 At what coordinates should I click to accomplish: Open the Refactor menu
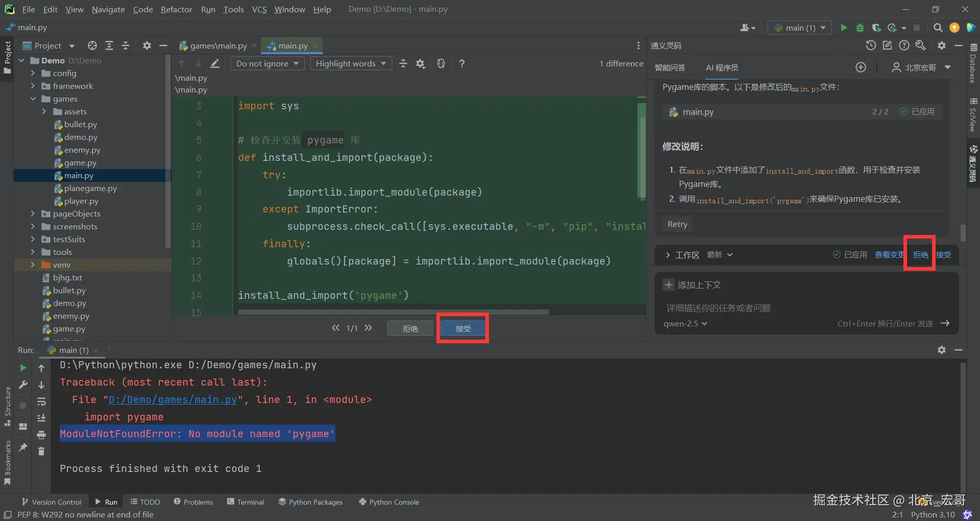tap(176, 9)
